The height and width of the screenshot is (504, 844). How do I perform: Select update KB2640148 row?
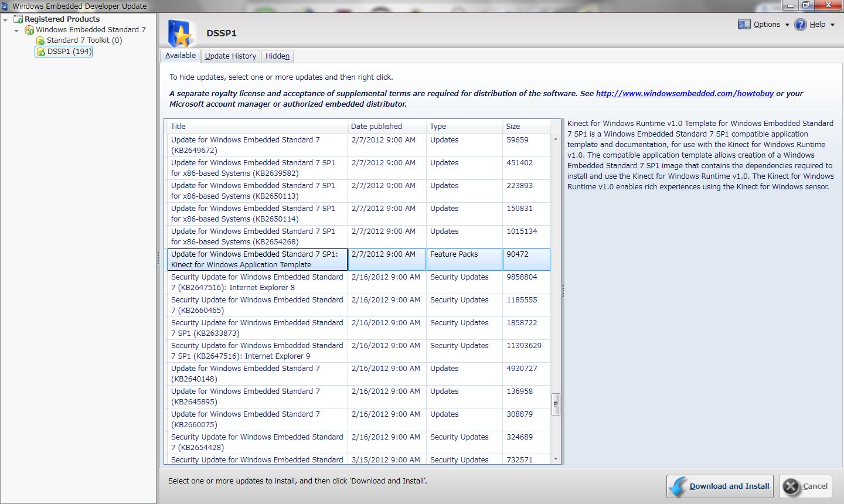click(359, 374)
